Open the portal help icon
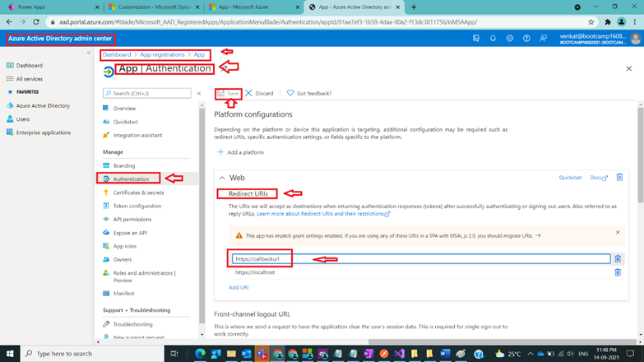 526,38
